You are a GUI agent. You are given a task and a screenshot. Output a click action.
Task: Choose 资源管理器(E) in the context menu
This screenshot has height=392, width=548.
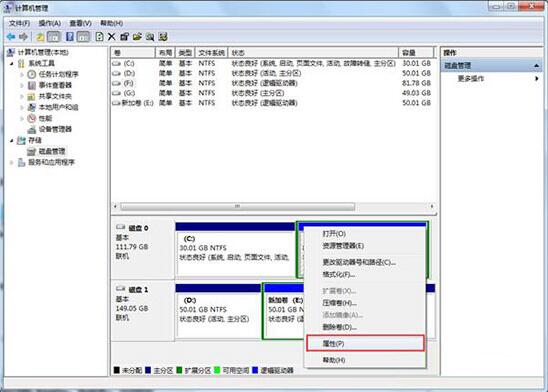tap(366, 246)
